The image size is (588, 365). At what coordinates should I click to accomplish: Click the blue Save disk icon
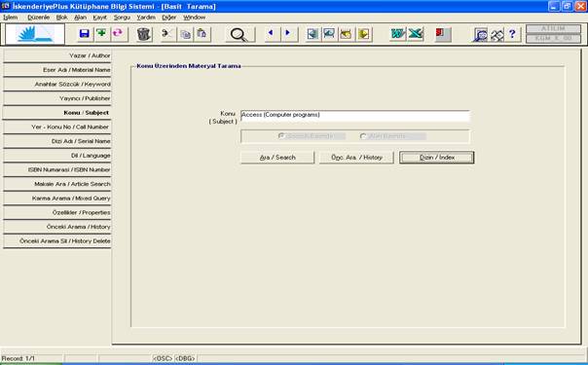pos(85,34)
